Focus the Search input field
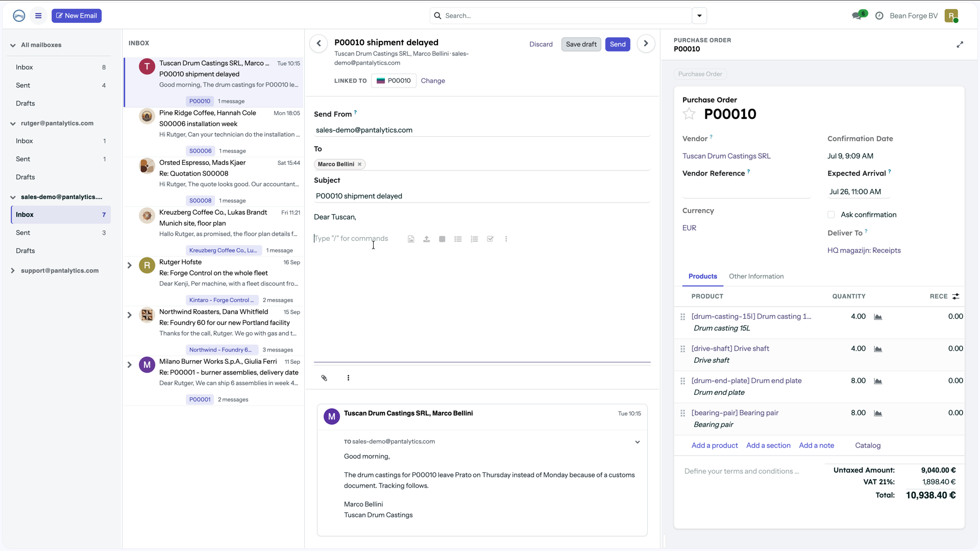 pyautogui.click(x=560, y=16)
